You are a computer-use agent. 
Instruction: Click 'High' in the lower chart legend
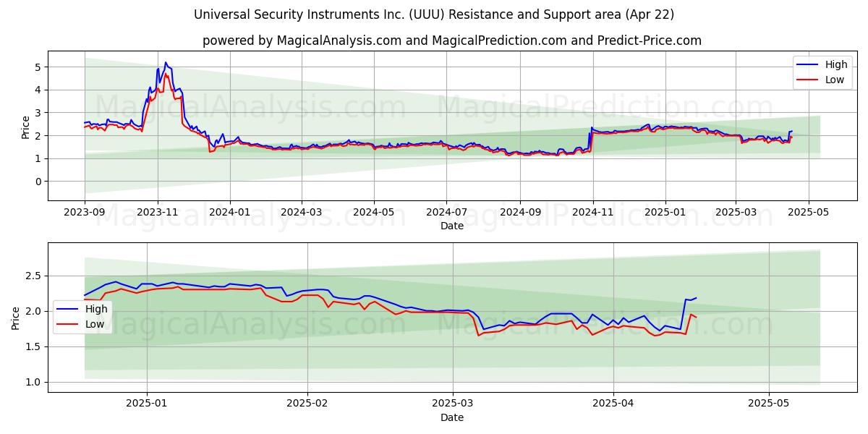pyautogui.click(x=96, y=310)
